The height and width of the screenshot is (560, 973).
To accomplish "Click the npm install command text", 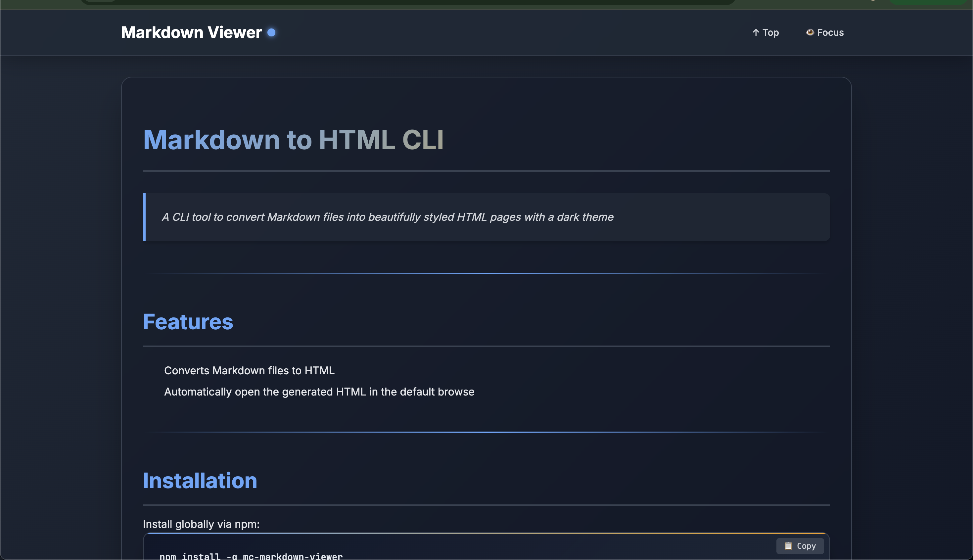I will pyautogui.click(x=251, y=556).
